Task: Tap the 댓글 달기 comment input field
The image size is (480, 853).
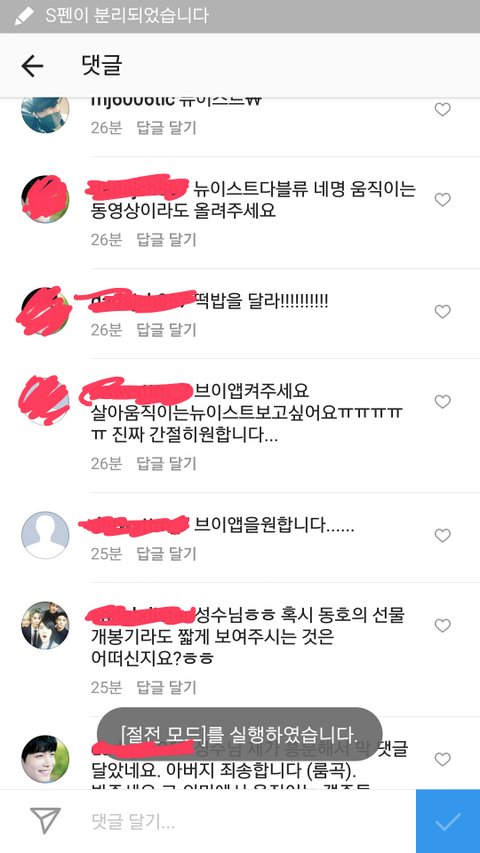Action: click(245, 821)
